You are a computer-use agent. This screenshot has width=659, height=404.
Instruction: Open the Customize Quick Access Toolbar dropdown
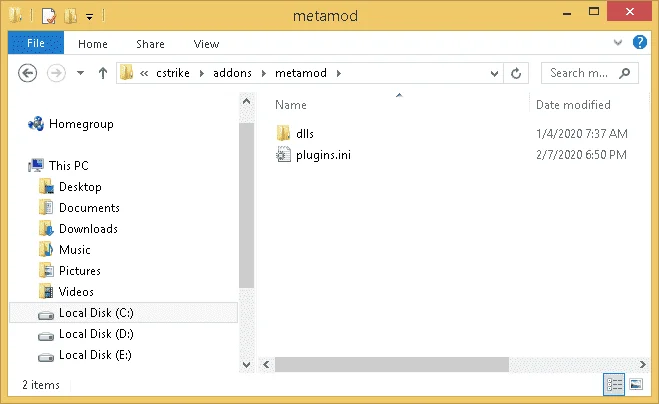pos(90,17)
